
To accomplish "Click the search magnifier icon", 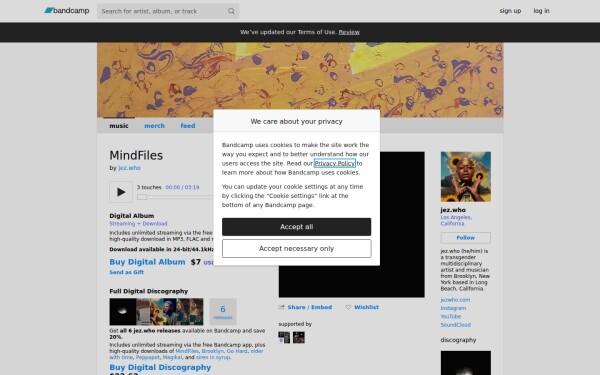I will pyautogui.click(x=231, y=11).
